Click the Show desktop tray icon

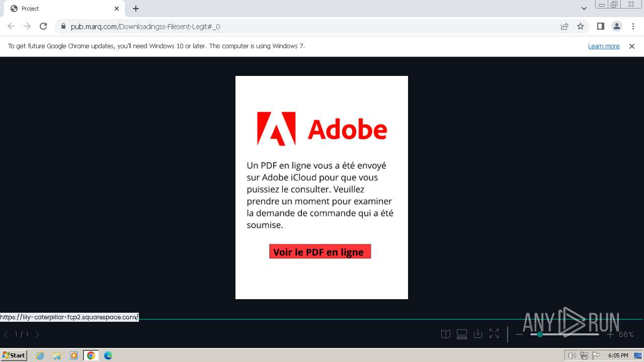coord(638,355)
